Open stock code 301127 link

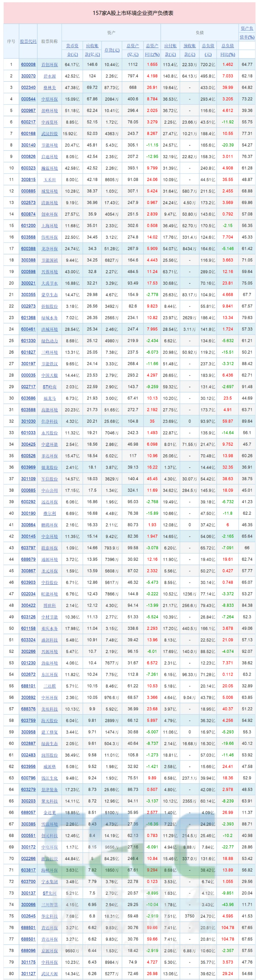28,974
